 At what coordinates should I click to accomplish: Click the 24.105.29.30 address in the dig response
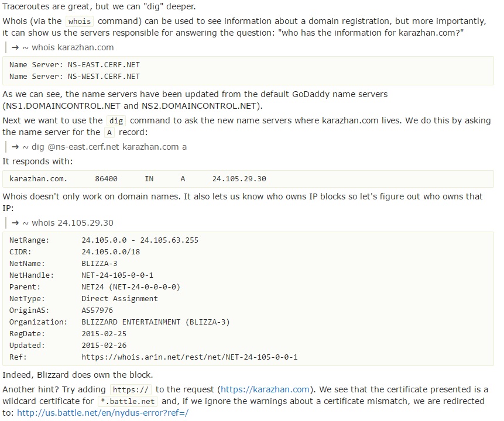point(239,178)
